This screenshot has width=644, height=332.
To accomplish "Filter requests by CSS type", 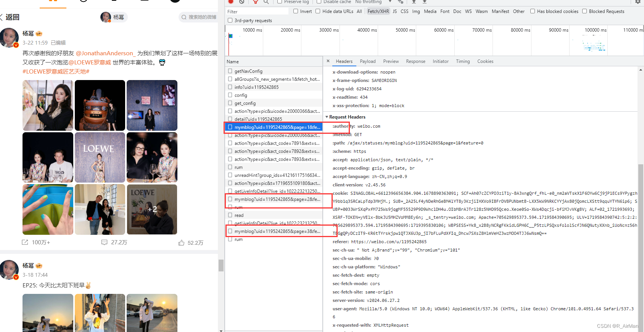I will coord(404,11).
